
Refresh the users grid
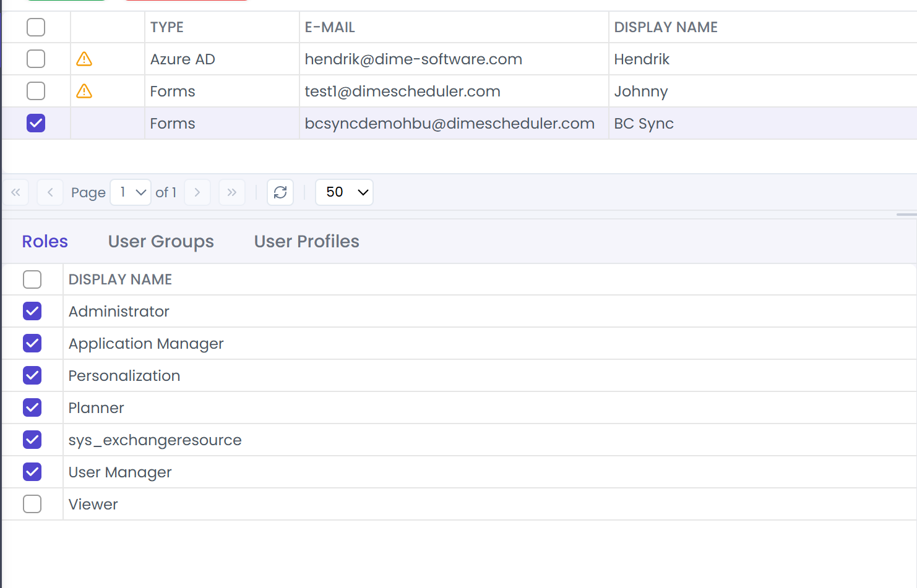tap(280, 192)
